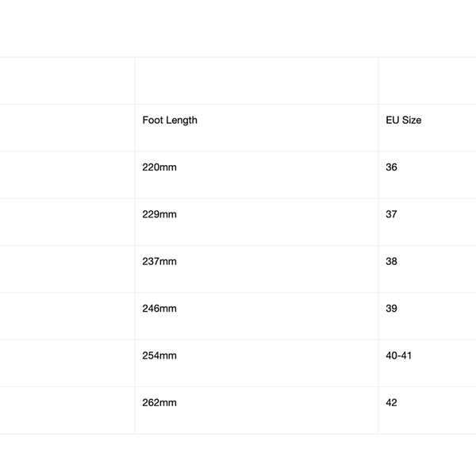The width and height of the screenshot is (476, 476).
Task: Choose the EU size 42 cell
Action: point(392,403)
